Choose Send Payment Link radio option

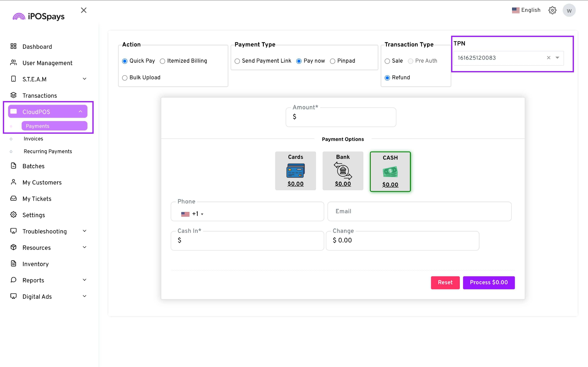coord(237,61)
